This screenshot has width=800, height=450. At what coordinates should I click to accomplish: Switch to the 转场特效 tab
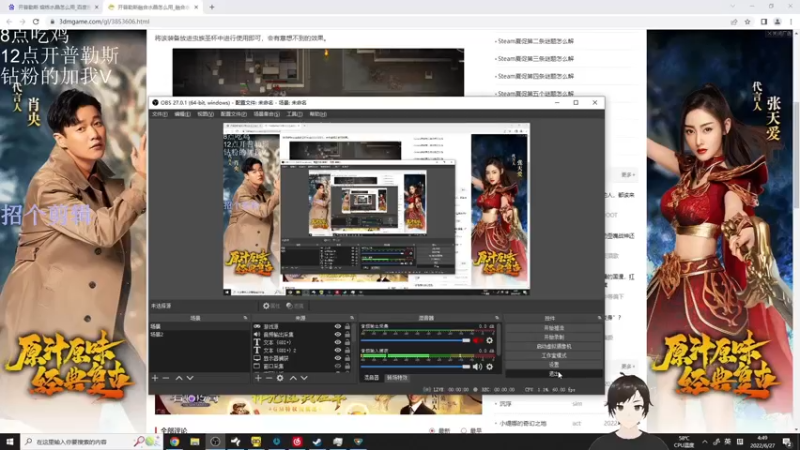click(397, 378)
